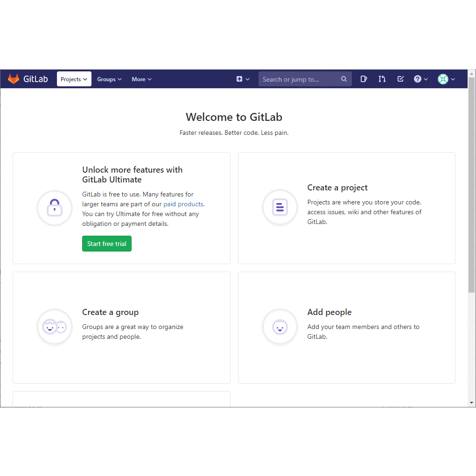This screenshot has width=476, height=476.
Task: Click the scrollbar down arrow
Action: click(x=471, y=403)
